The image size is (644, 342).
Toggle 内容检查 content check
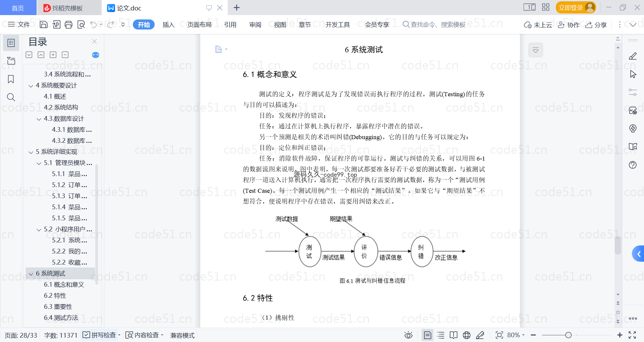(144, 335)
